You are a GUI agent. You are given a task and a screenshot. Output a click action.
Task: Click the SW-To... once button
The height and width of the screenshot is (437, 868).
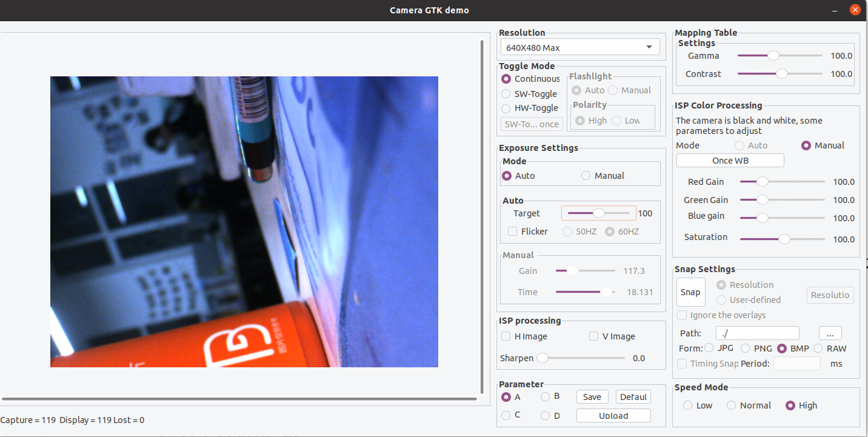click(532, 124)
